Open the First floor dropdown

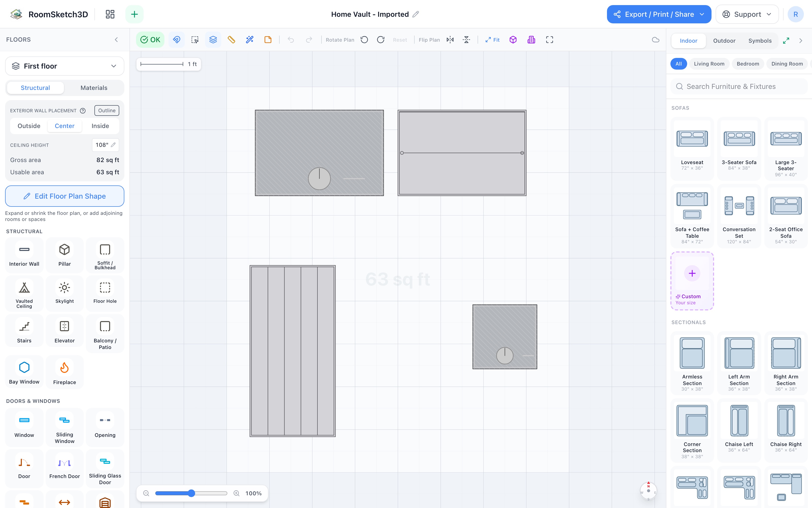coord(64,66)
